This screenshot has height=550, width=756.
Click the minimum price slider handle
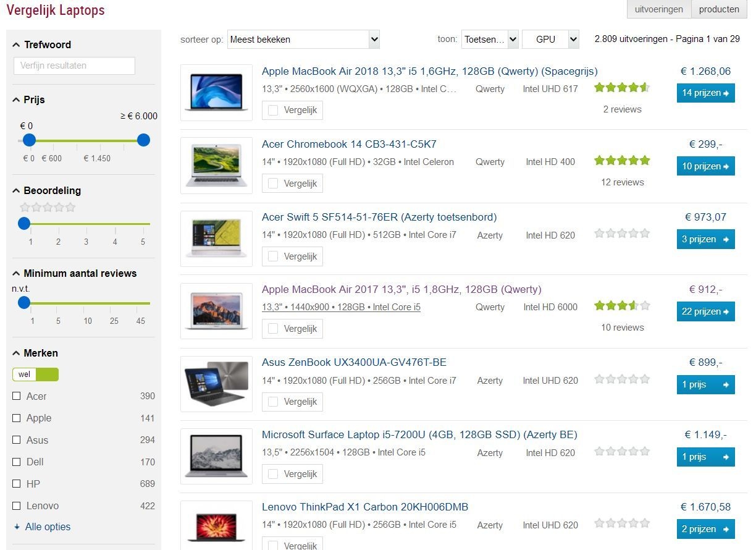(29, 140)
